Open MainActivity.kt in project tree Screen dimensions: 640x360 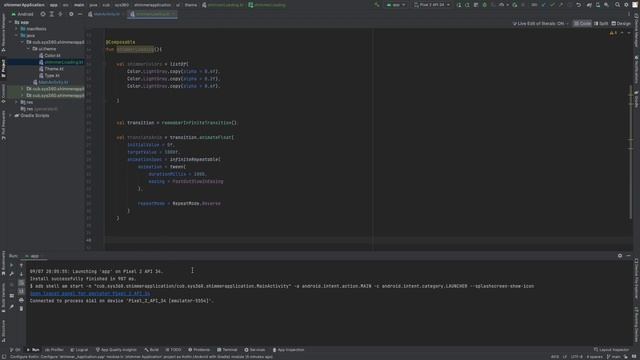tap(51, 82)
